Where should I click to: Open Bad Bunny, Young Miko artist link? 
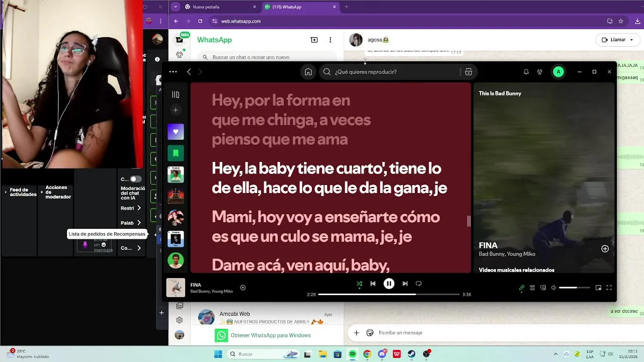[x=507, y=254]
